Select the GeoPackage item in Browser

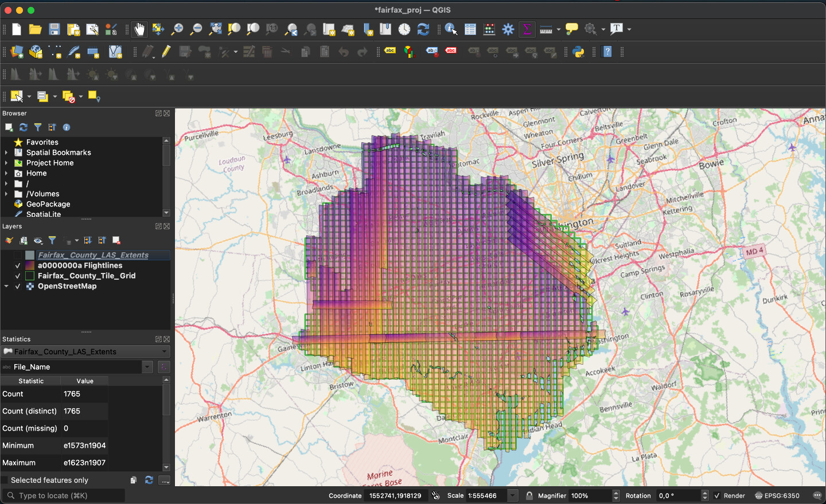[x=48, y=204]
